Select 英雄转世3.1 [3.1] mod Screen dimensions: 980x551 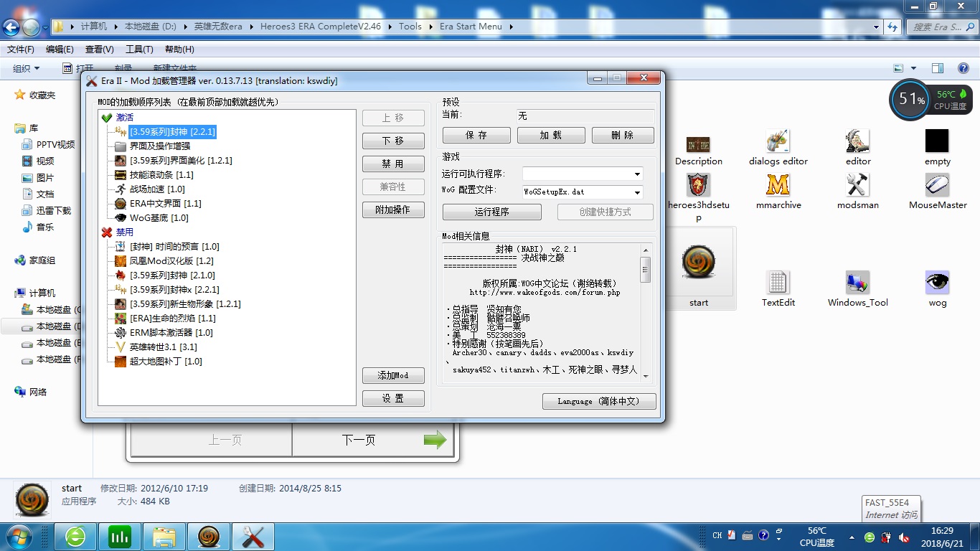(x=163, y=347)
